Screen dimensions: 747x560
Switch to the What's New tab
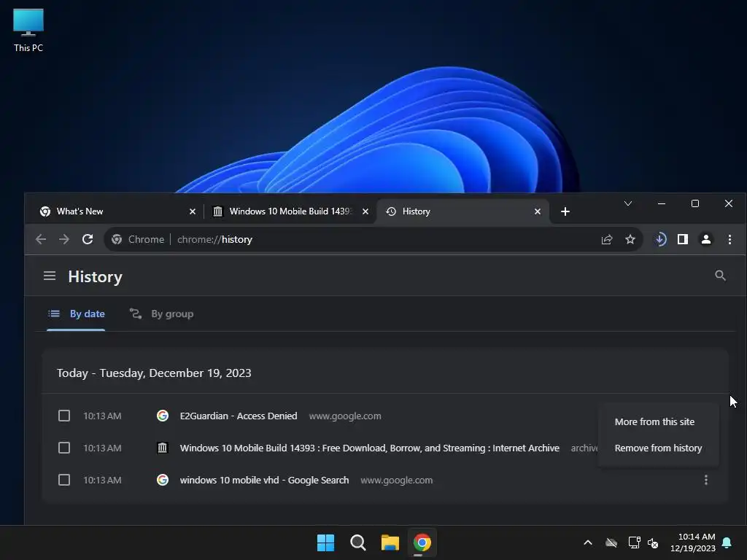[x=117, y=211]
